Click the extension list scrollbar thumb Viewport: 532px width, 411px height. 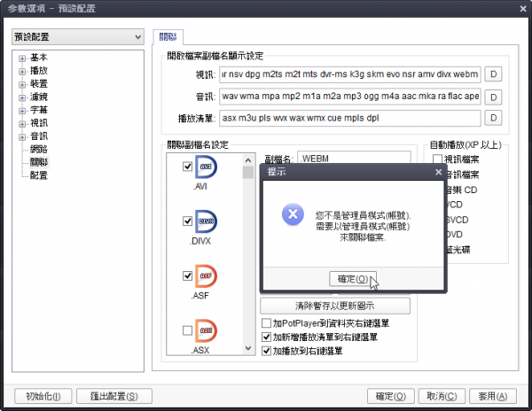[248, 172]
